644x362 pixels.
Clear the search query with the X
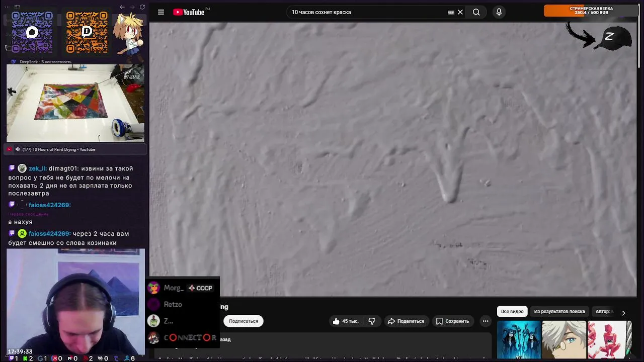pyautogui.click(x=460, y=12)
